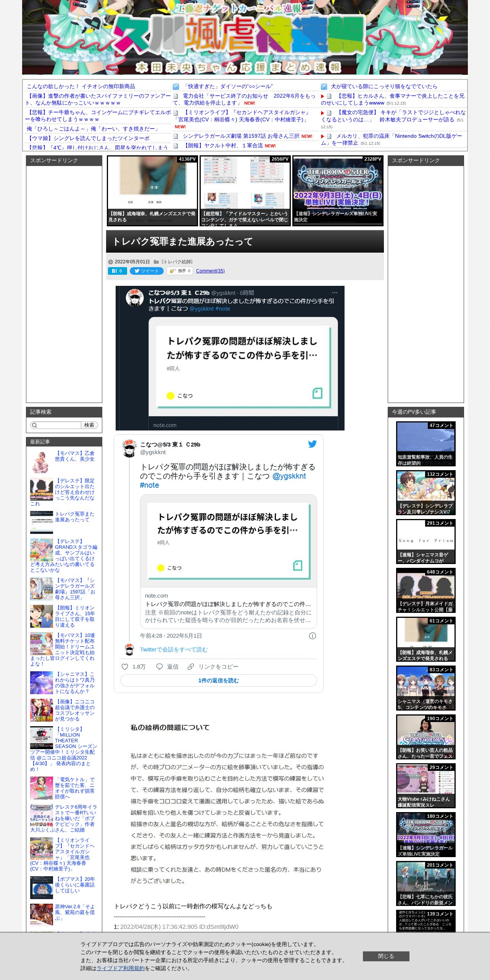The height and width of the screenshot is (980, 490).
Task: Open こんなの欲しかった！イチオシの無印新商品 link
Action: coord(81,87)
